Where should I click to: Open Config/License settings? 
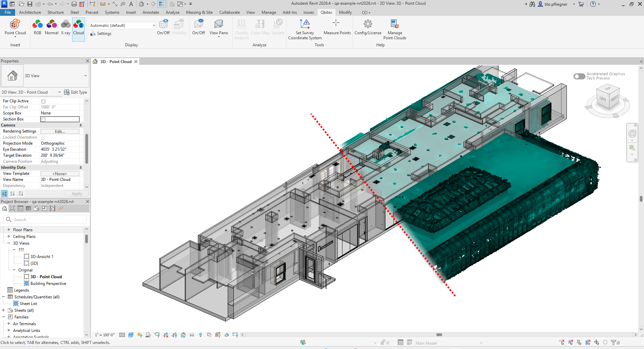(x=368, y=27)
